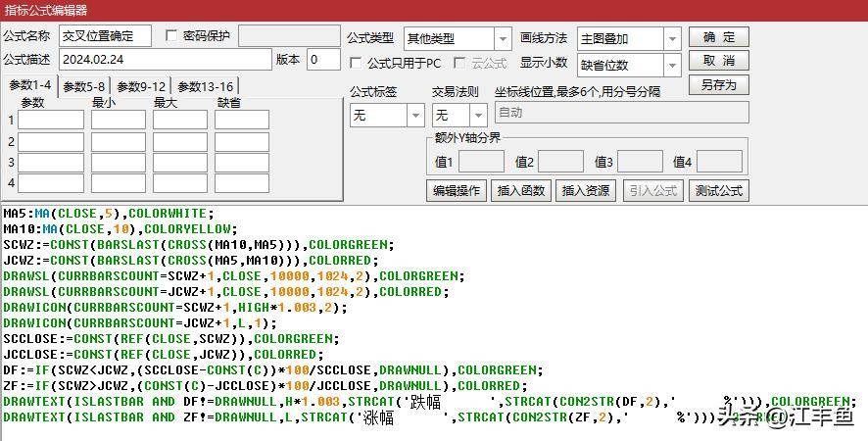Click row 3 最大 value field
Screen dimensions: 868x441
click(180, 163)
